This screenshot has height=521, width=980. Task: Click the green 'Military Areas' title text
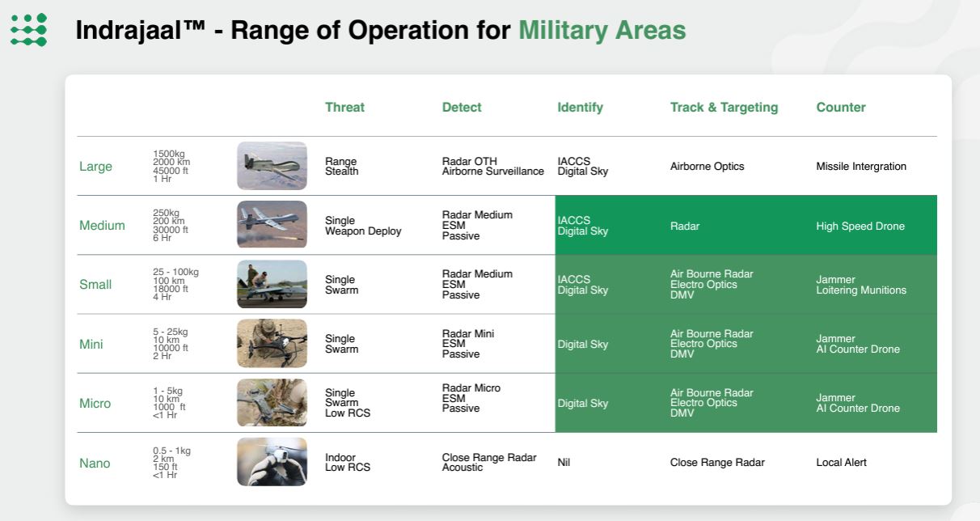[602, 31]
